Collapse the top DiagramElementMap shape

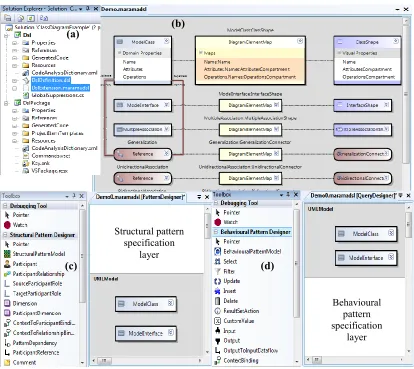pos(300,41)
